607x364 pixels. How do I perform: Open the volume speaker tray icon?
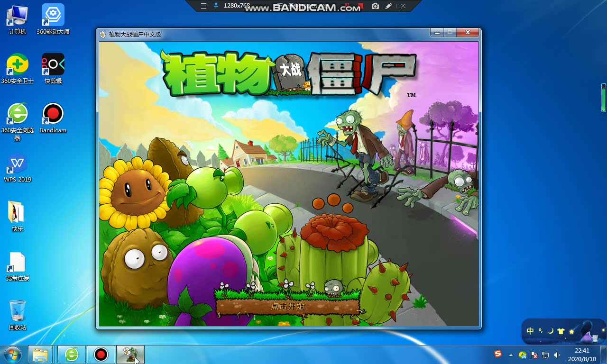pyautogui.click(x=557, y=355)
